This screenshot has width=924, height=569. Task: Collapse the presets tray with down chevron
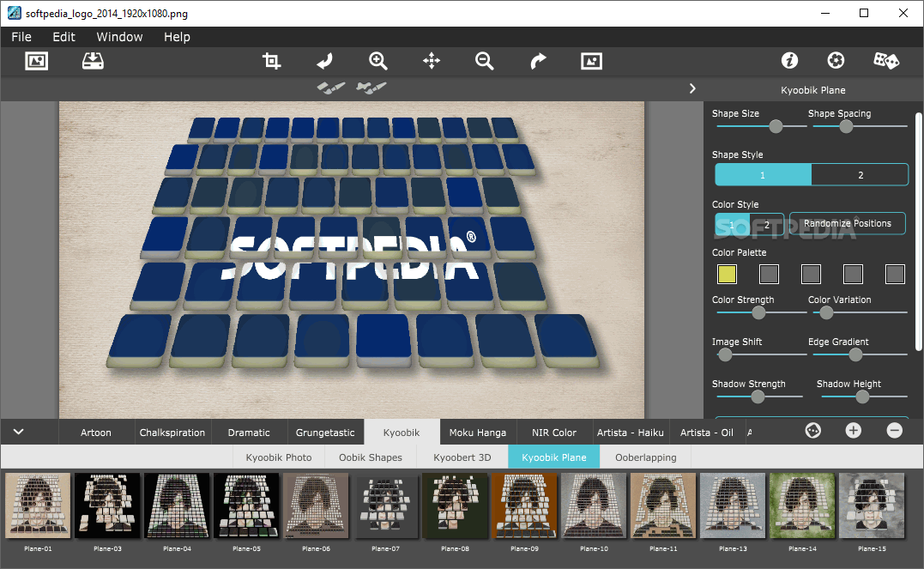pos(18,432)
